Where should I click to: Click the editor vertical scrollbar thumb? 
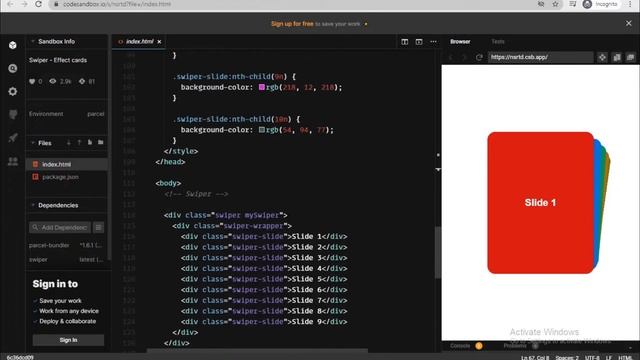[x=438, y=252]
